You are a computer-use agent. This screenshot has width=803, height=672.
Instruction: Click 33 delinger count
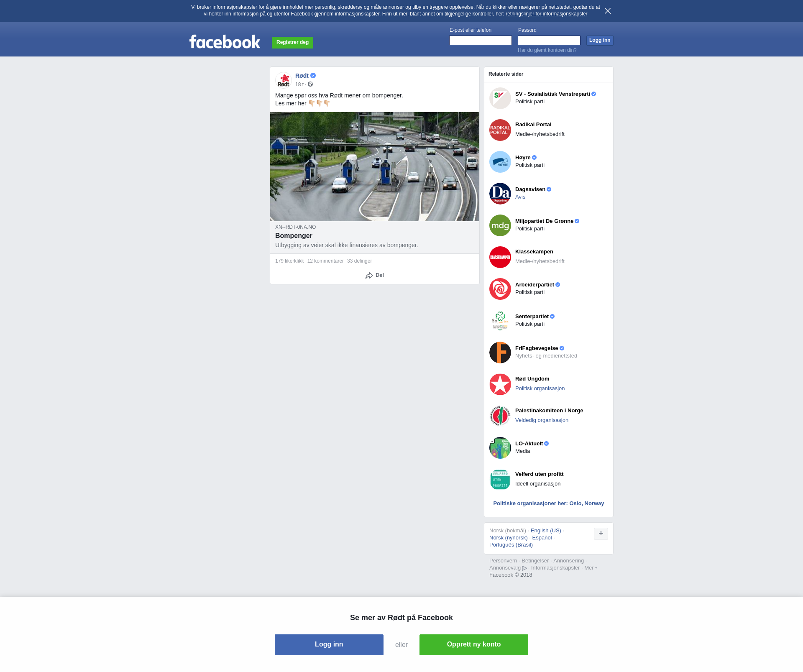(359, 261)
